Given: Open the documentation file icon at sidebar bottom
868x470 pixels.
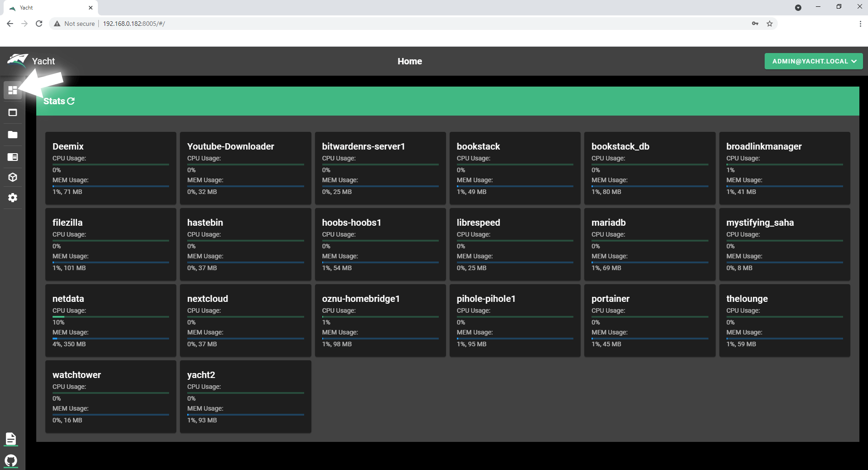Looking at the screenshot, I should (11, 439).
